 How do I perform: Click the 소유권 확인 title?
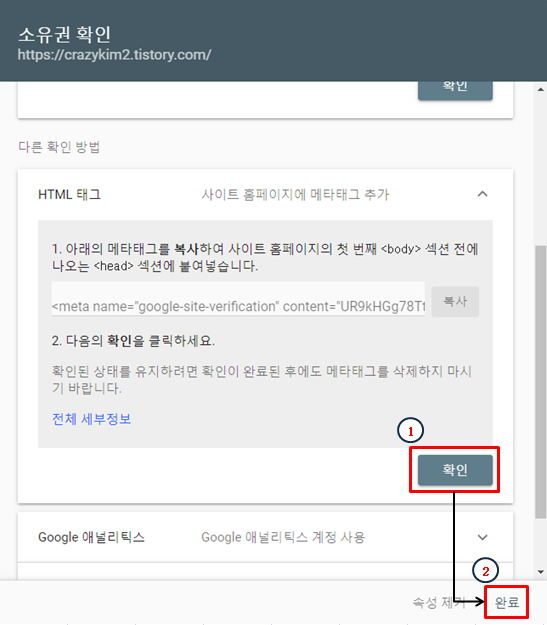(64, 34)
